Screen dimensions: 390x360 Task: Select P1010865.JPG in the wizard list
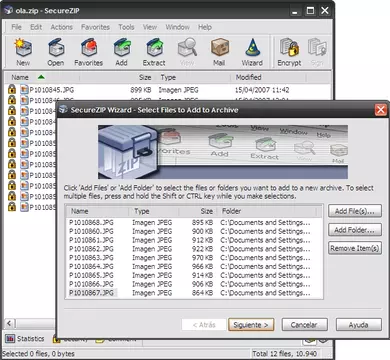click(x=91, y=275)
